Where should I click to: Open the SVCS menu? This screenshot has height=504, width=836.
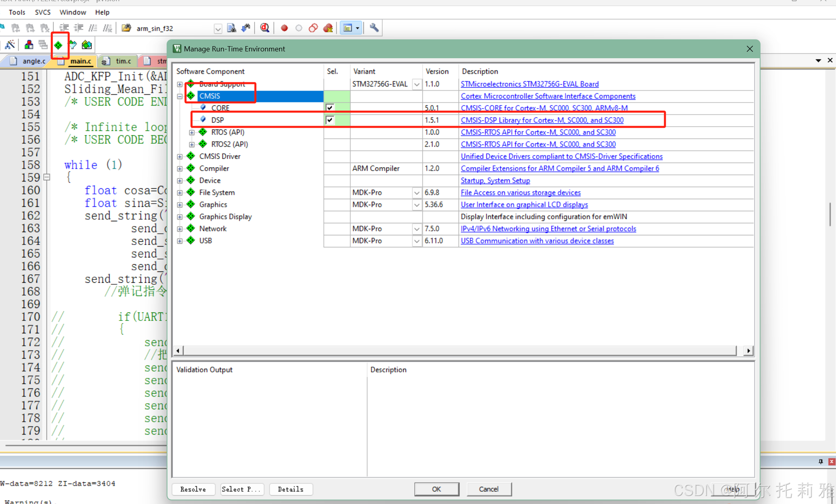click(43, 12)
